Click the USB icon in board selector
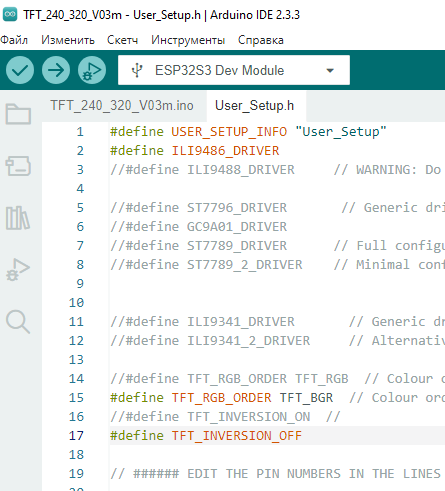Screen dimensions: 445x491 [137, 70]
